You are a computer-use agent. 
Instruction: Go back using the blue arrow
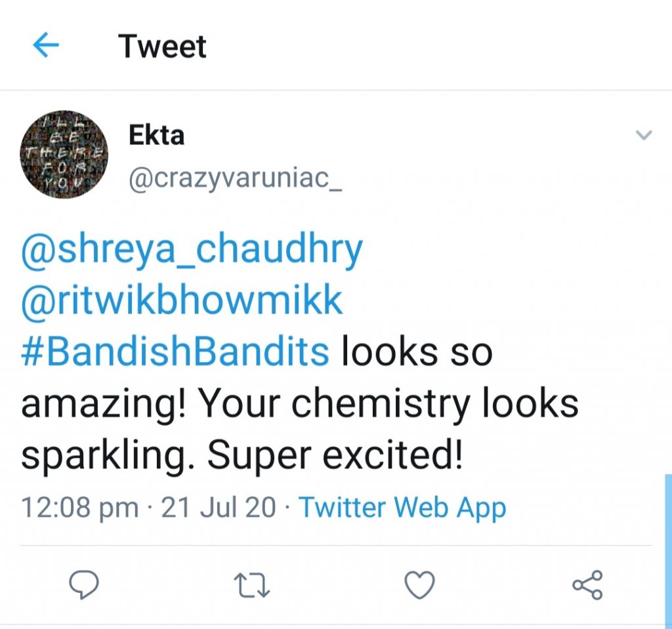(46, 46)
